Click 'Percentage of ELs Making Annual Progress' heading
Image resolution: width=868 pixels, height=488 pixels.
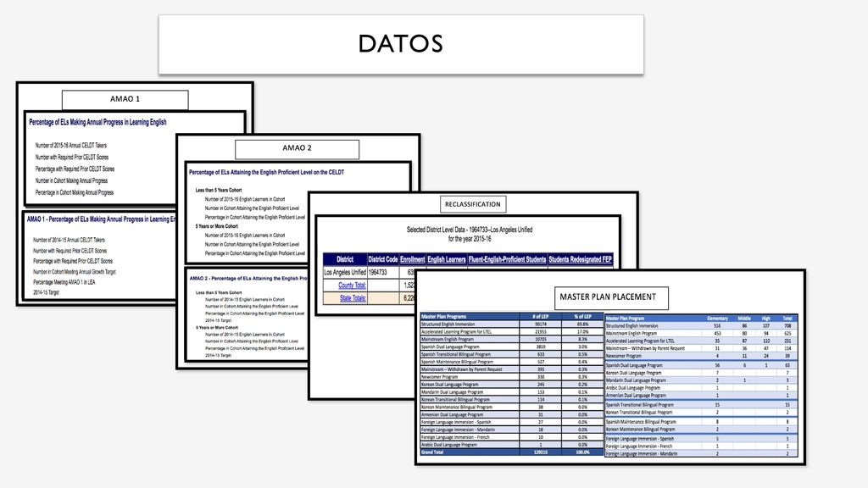coord(97,122)
